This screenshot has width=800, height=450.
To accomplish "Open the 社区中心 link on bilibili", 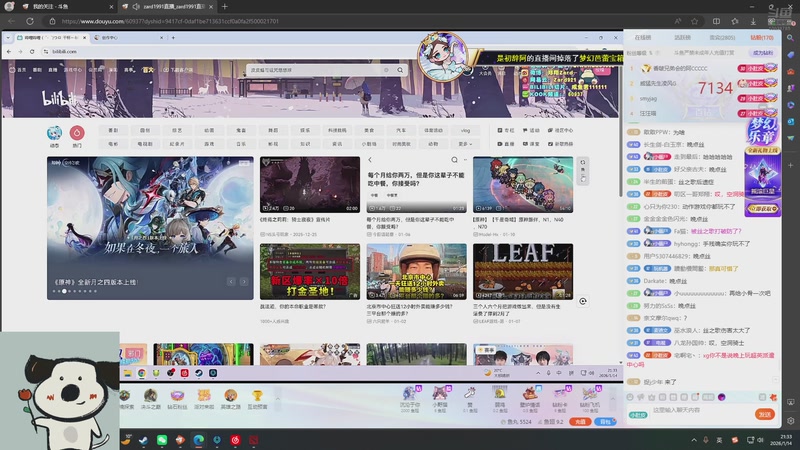I will 561,131.
